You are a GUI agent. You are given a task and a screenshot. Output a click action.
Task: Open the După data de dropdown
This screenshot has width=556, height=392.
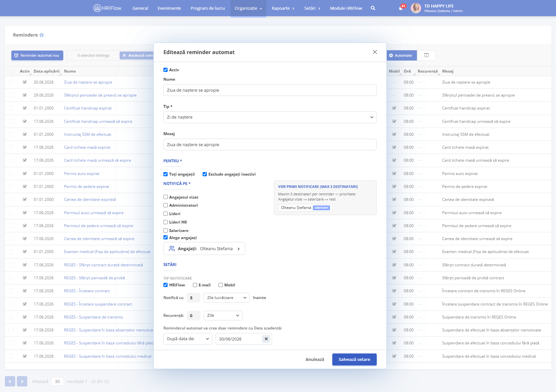click(188, 339)
